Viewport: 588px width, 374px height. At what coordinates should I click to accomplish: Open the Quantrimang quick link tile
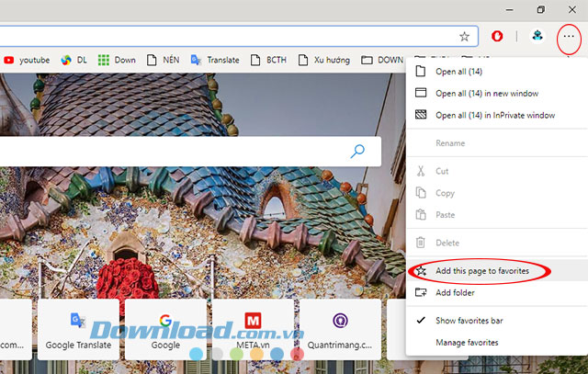340,329
